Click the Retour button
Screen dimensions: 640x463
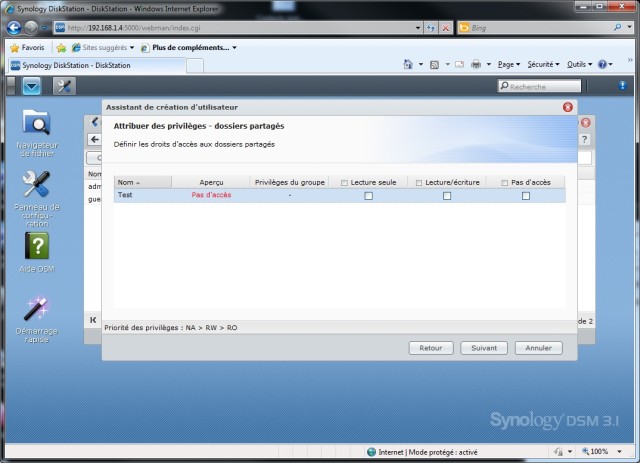tap(431, 348)
